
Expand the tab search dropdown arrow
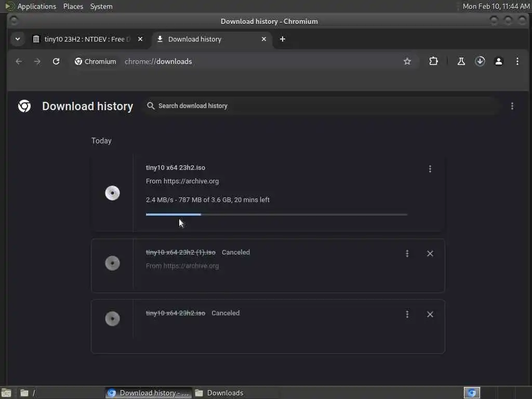point(18,39)
